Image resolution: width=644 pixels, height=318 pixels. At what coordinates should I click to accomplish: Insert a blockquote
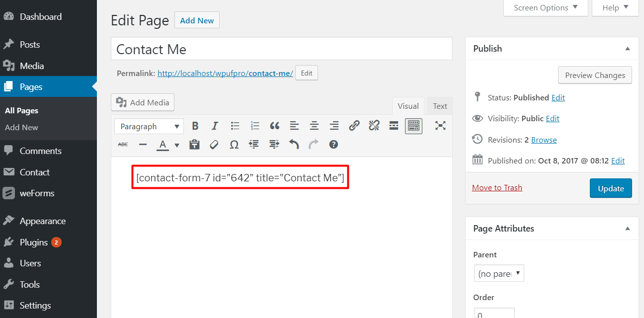coord(274,126)
